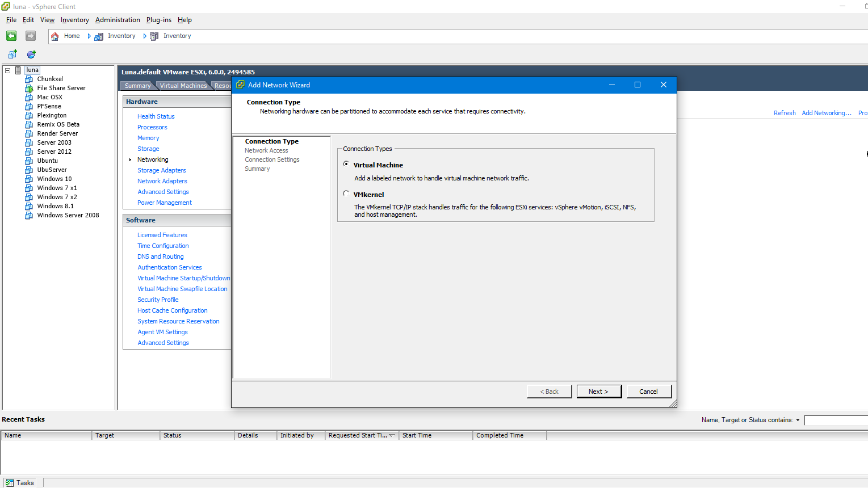The height and width of the screenshot is (488, 868).
Task: Click the Tasks icon in status bar
Action: (9, 483)
